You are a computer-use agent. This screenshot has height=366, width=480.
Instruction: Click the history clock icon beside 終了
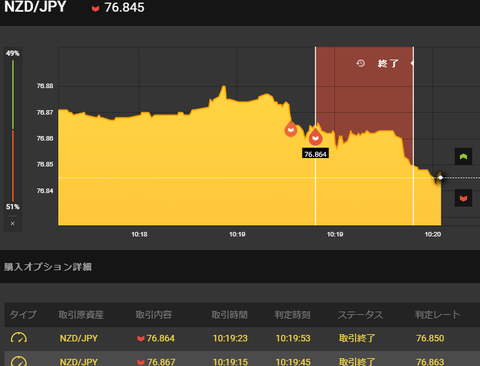[361, 63]
